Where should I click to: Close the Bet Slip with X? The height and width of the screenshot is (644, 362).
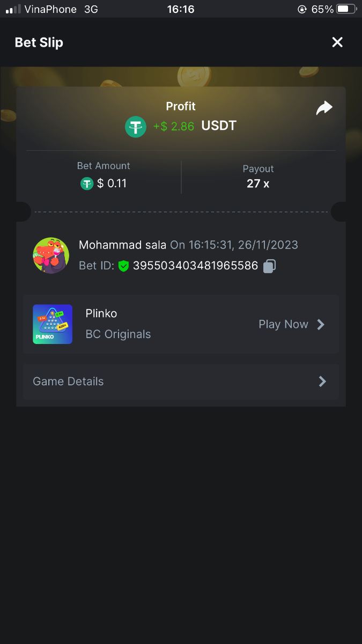pyautogui.click(x=337, y=42)
